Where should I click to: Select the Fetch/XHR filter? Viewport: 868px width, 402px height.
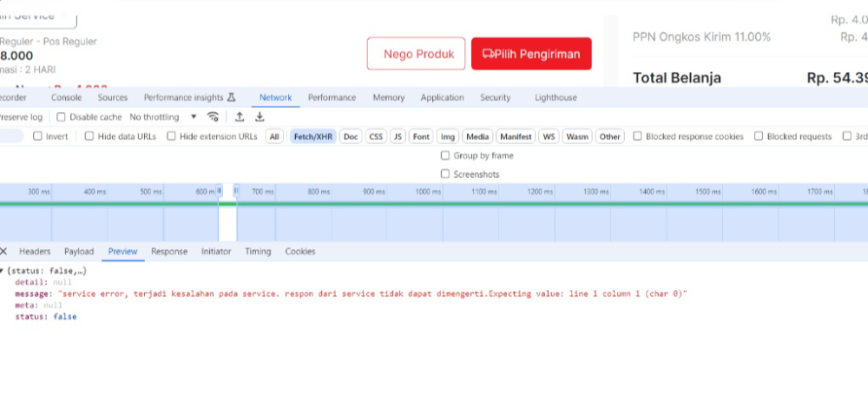pos(313,136)
